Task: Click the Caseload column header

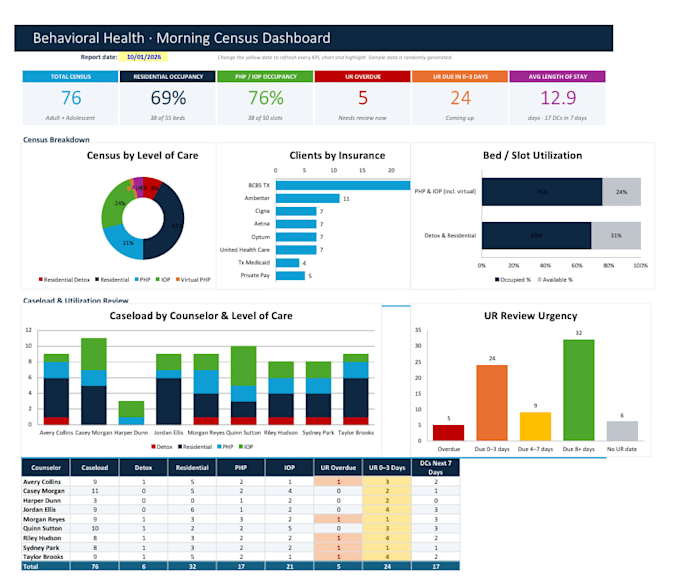Action: (95, 468)
